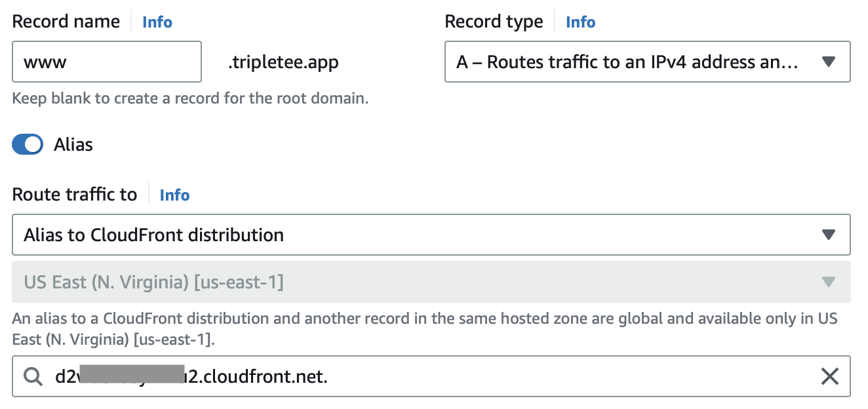
Task: Focus the Record name field containing "www"
Action: point(107,62)
